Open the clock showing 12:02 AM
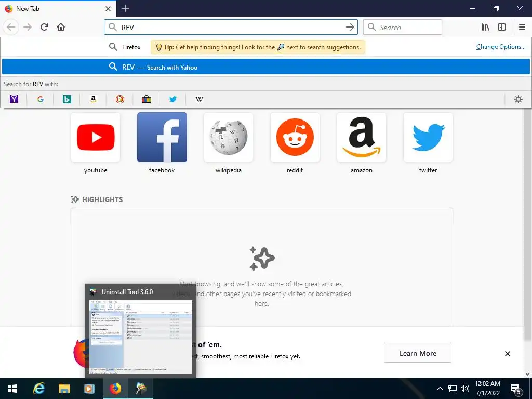532x399 pixels. coord(487,389)
